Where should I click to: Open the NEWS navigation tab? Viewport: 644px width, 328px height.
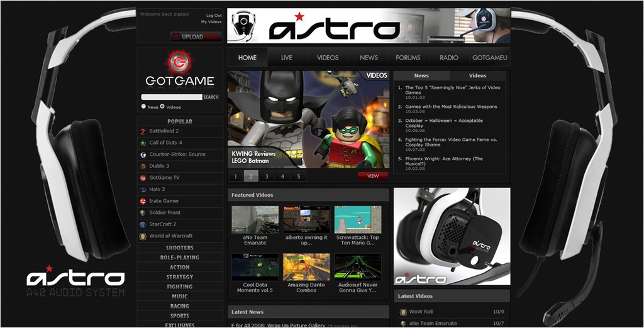pyautogui.click(x=369, y=57)
